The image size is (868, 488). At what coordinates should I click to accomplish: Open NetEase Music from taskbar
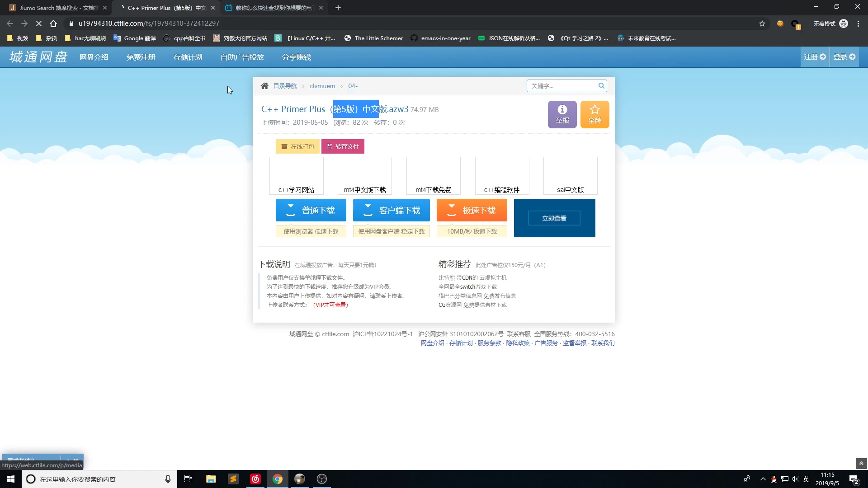point(255,479)
